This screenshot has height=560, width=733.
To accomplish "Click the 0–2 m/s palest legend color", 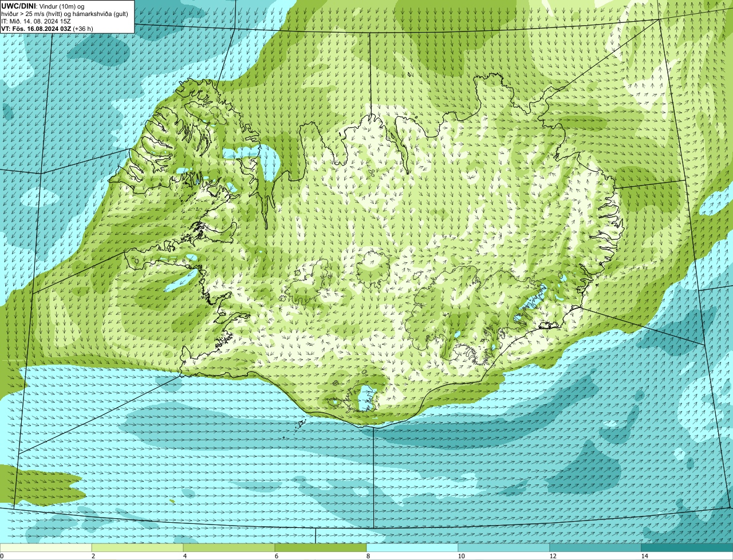I will click(46, 547).
